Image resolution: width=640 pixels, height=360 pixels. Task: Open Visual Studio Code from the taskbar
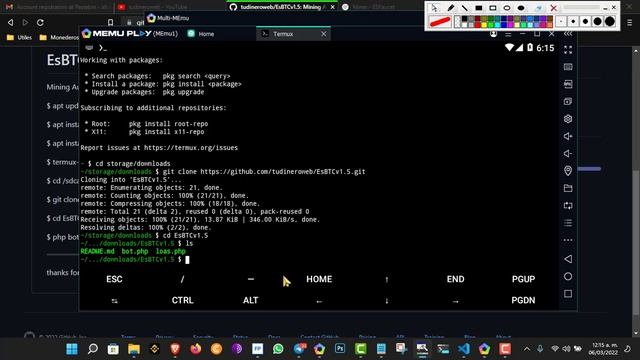coord(464,349)
